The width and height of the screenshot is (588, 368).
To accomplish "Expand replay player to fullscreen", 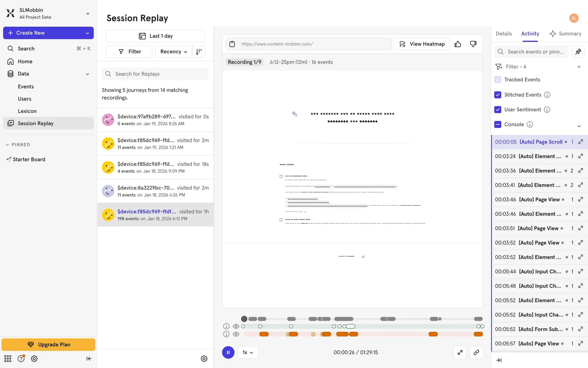I will coord(460,352).
